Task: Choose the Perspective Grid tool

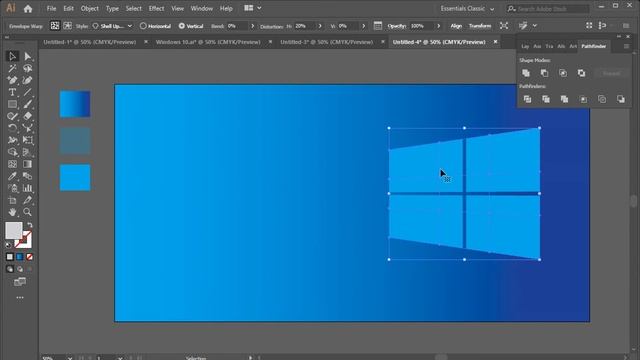Action: tap(27, 152)
